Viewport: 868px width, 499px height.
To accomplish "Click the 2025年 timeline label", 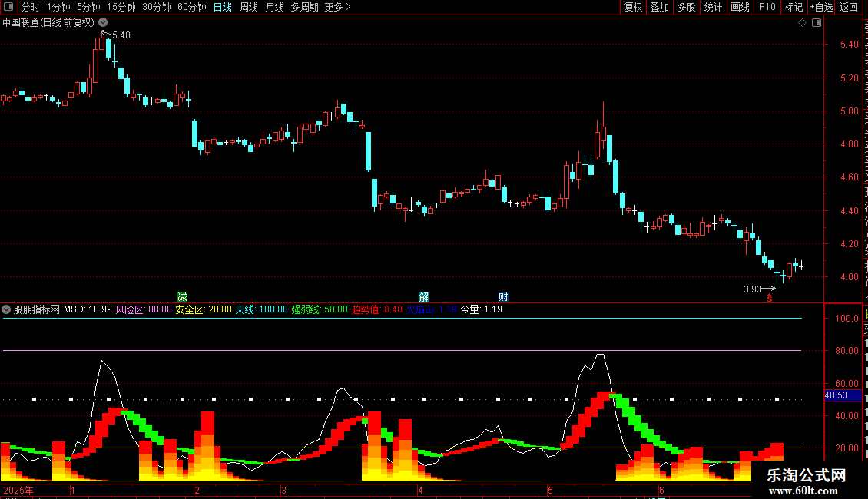I will click(18, 491).
